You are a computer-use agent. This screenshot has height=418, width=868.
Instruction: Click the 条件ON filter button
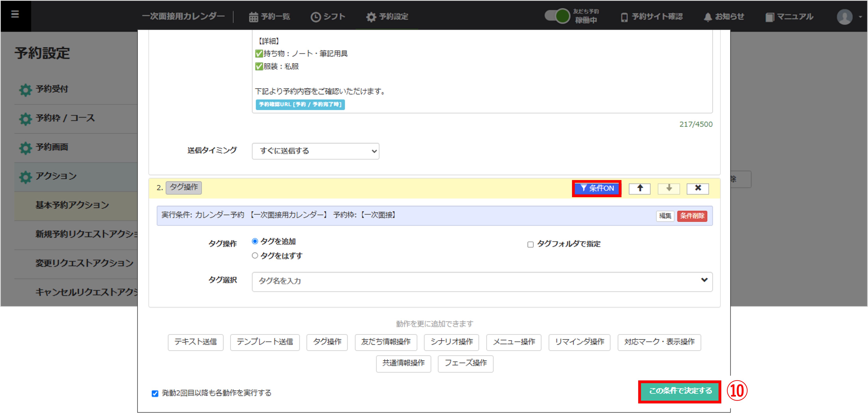pyautogui.click(x=596, y=188)
